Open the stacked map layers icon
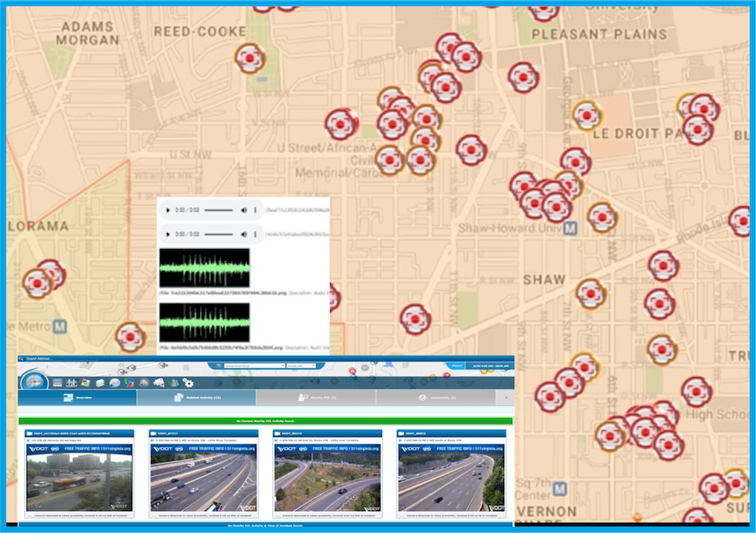The height and width of the screenshot is (533, 756). point(100,383)
